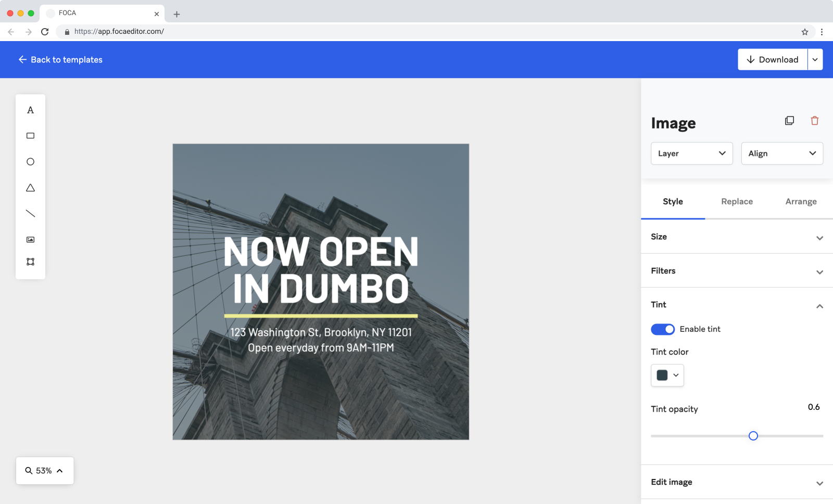
Task: Switch to the Replace tab
Action: 737,202
